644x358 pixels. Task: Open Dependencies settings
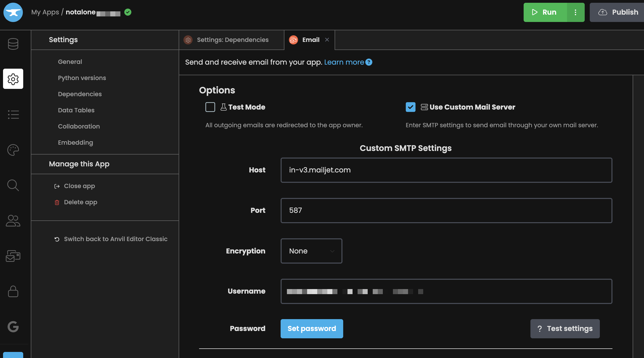point(80,94)
